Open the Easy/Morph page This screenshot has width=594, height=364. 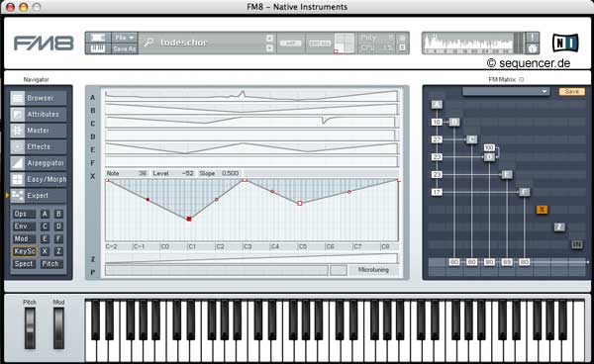pos(39,179)
